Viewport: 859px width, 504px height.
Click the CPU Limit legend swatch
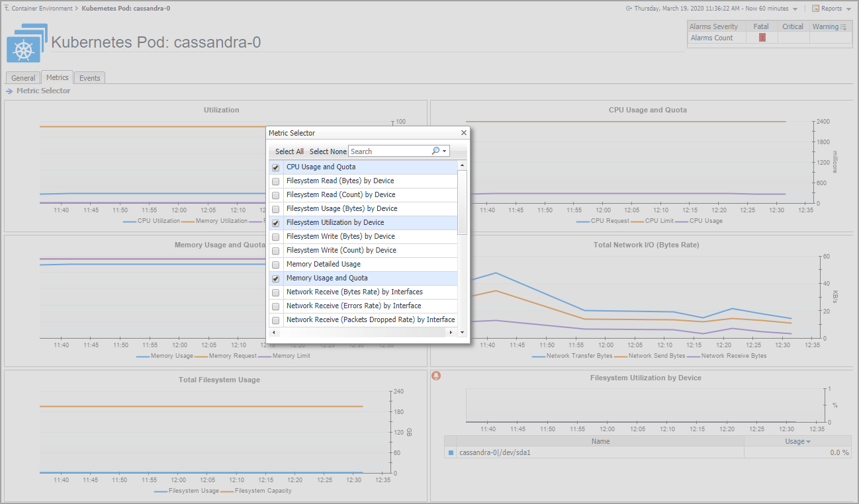click(x=637, y=222)
